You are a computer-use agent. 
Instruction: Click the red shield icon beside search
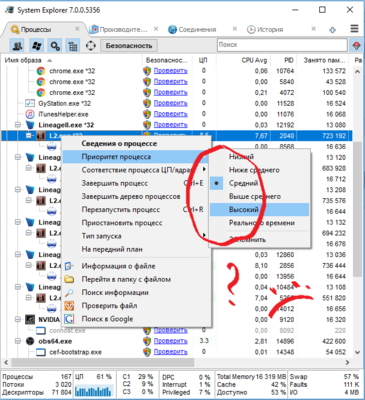[x=356, y=45]
